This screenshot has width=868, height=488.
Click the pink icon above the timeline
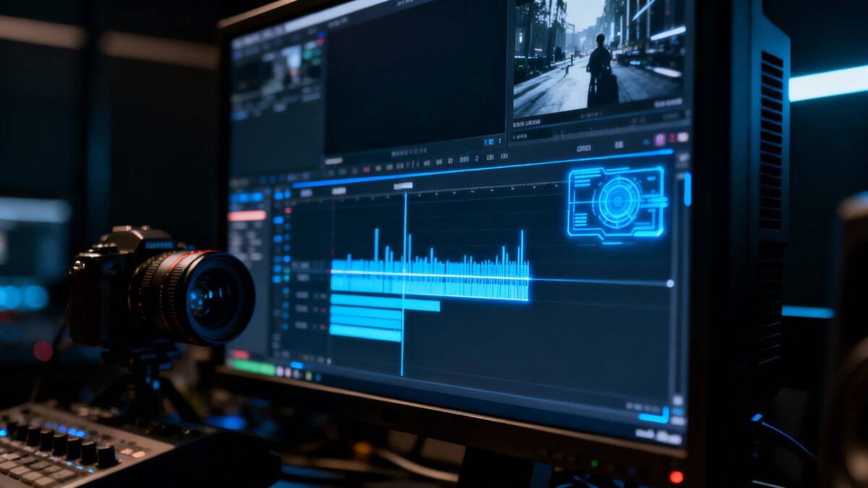[659, 139]
